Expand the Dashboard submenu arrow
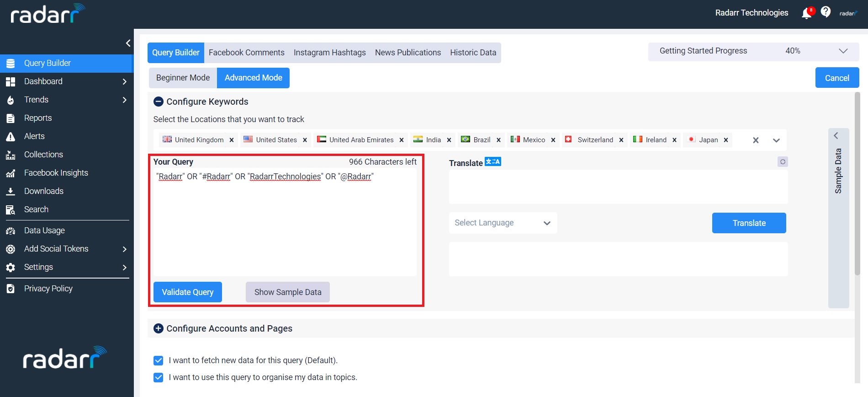868x397 pixels. 125,81
